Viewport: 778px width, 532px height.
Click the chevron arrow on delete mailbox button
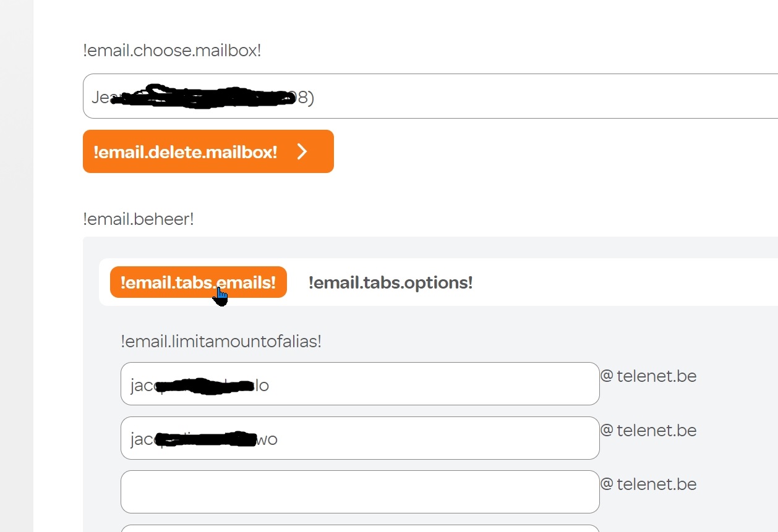302,152
